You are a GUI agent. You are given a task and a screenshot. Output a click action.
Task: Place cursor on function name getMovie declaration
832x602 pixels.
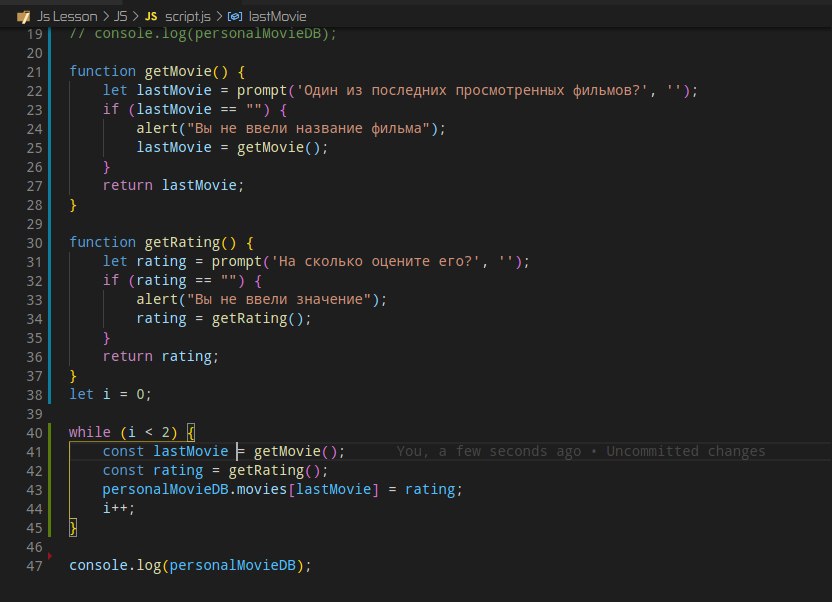(178, 71)
